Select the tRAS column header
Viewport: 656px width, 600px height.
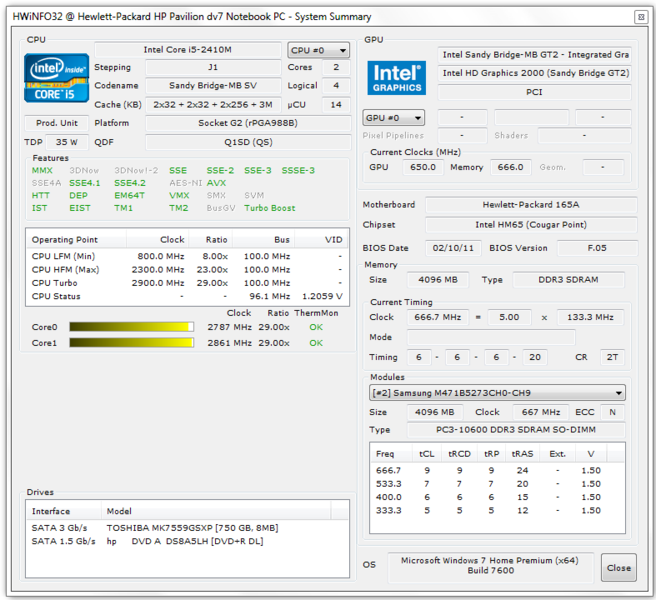click(x=522, y=454)
